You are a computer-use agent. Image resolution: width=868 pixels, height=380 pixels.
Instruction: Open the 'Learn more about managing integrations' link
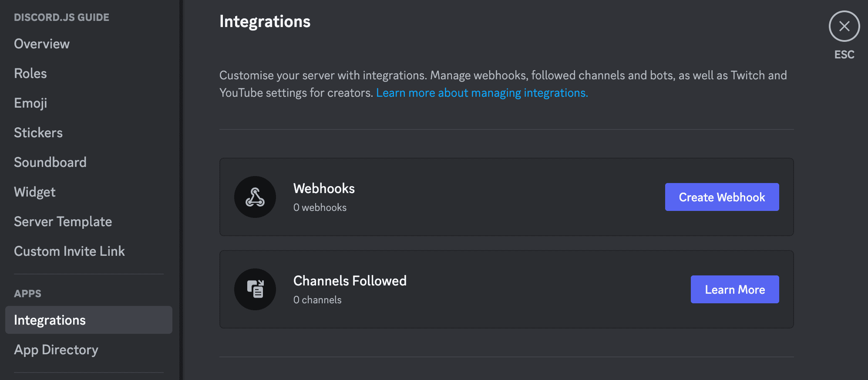point(481,93)
